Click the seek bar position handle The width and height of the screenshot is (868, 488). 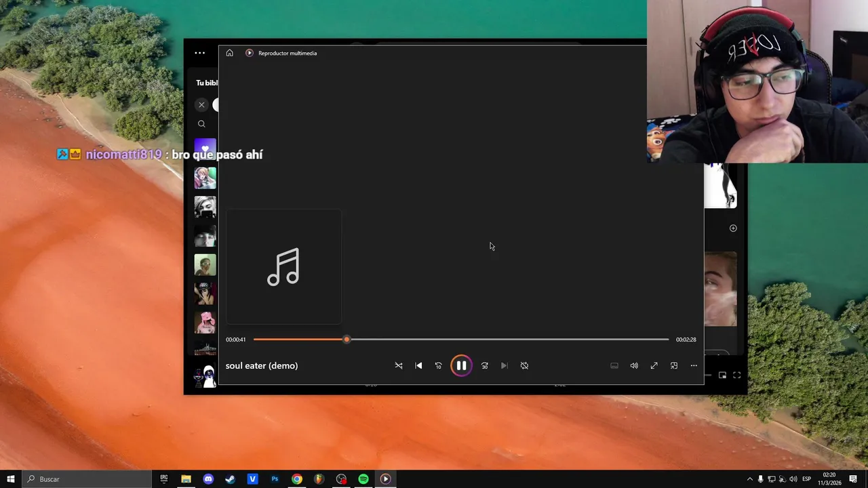347,339
